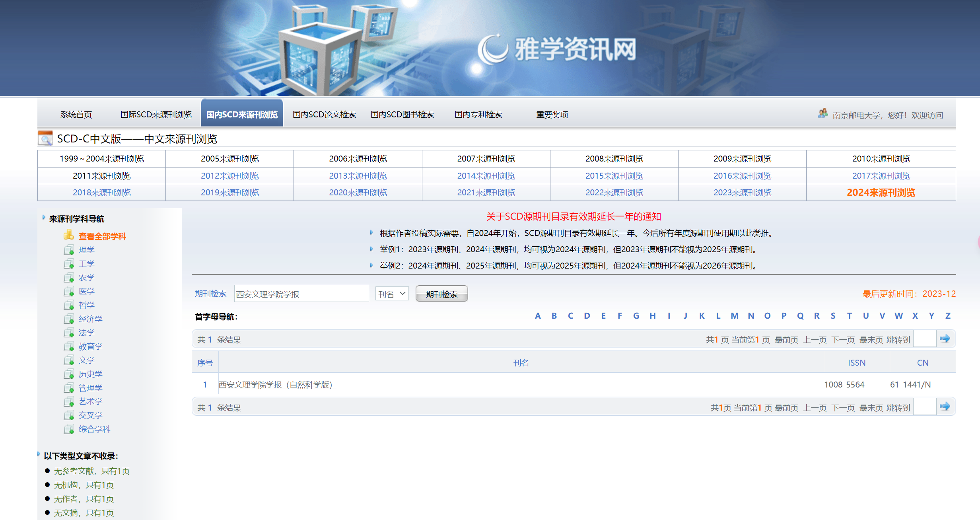Expand the 来源刊学科导航 triangle
The image size is (980, 520).
coord(44,218)
